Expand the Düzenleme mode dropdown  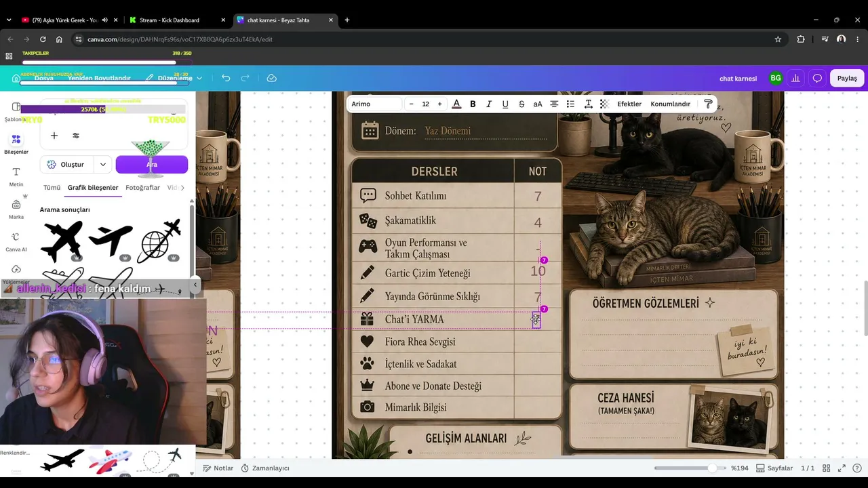coord(174,78)
